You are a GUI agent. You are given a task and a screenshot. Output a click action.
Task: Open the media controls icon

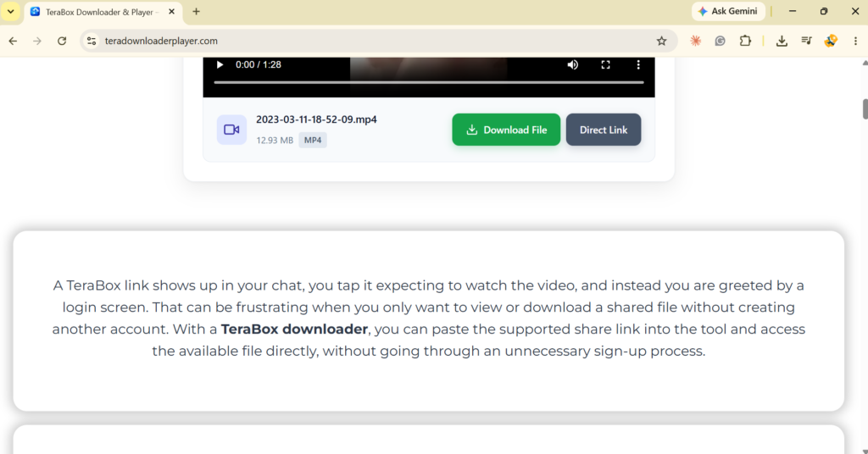point(807,41)
